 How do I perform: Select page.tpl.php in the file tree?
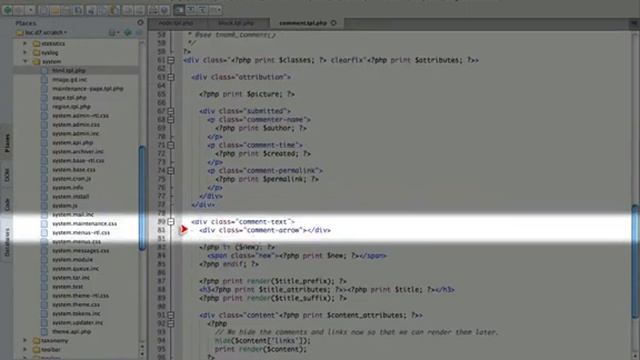(69, 98)
